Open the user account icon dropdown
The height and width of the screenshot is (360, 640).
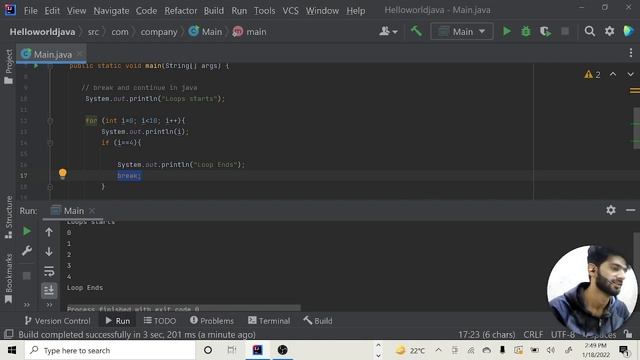[x=388, y=31]
